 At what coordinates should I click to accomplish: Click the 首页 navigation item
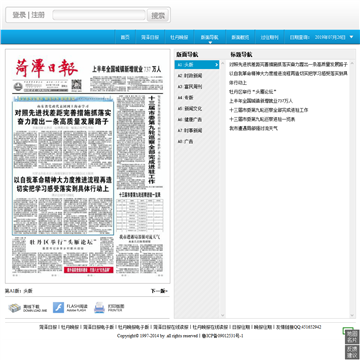click(125, 37)
